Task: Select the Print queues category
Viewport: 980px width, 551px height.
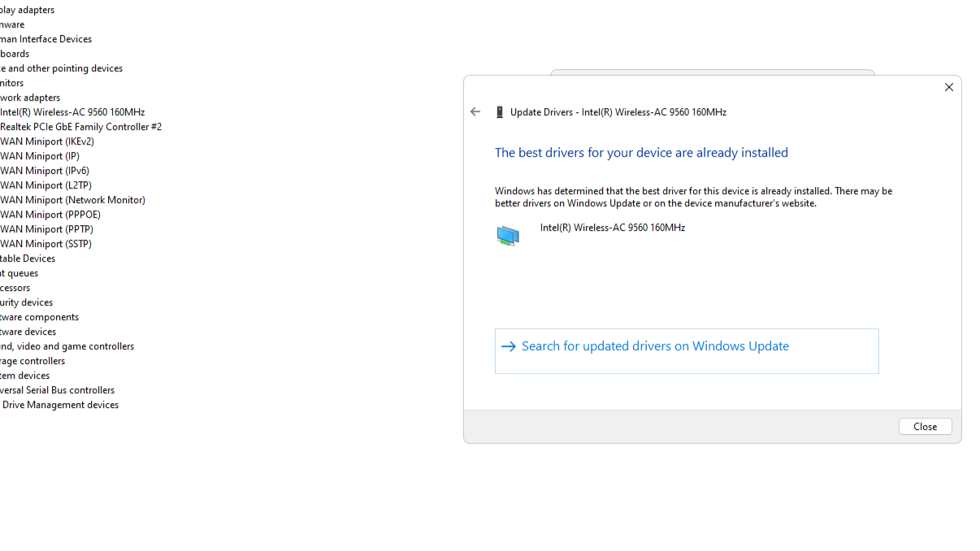Action: 19,273
